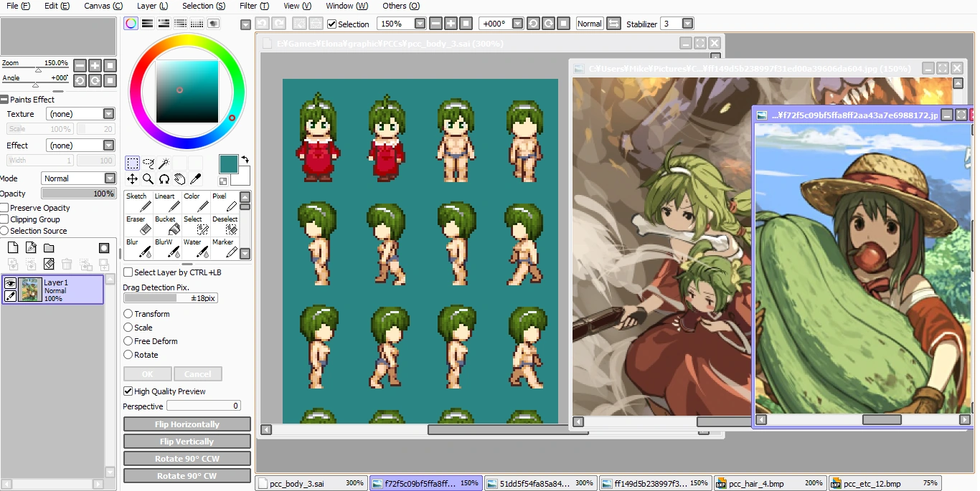
Task: Expand the Texture dropdown
Action: pyautogui.click(x=108, y=114)
